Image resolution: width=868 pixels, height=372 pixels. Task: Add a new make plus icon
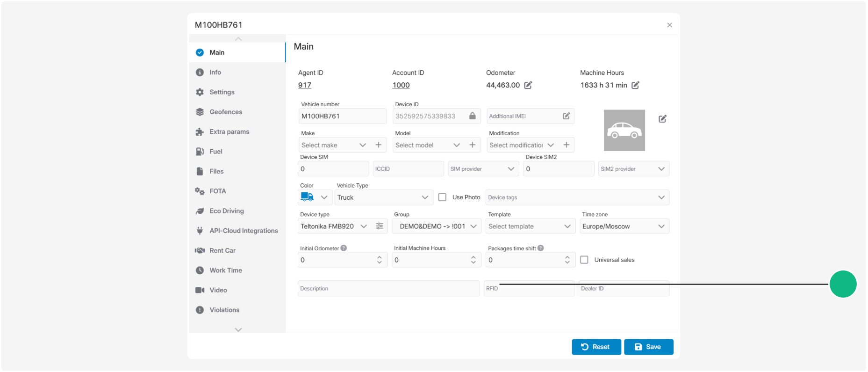379,145
